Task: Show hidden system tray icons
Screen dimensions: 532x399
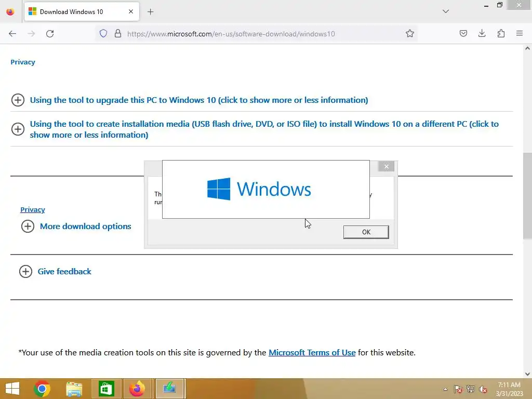Action: pyautogui.click(x=445, y=389)
